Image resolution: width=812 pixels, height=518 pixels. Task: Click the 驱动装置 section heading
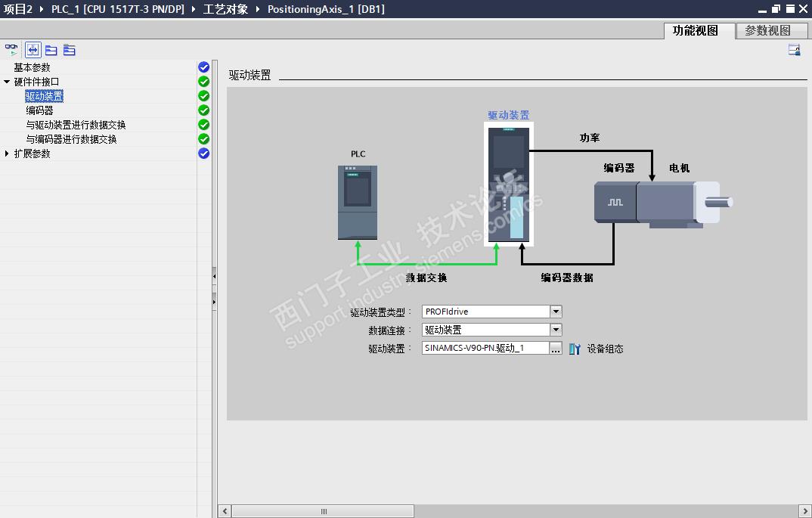click(249, 75)
